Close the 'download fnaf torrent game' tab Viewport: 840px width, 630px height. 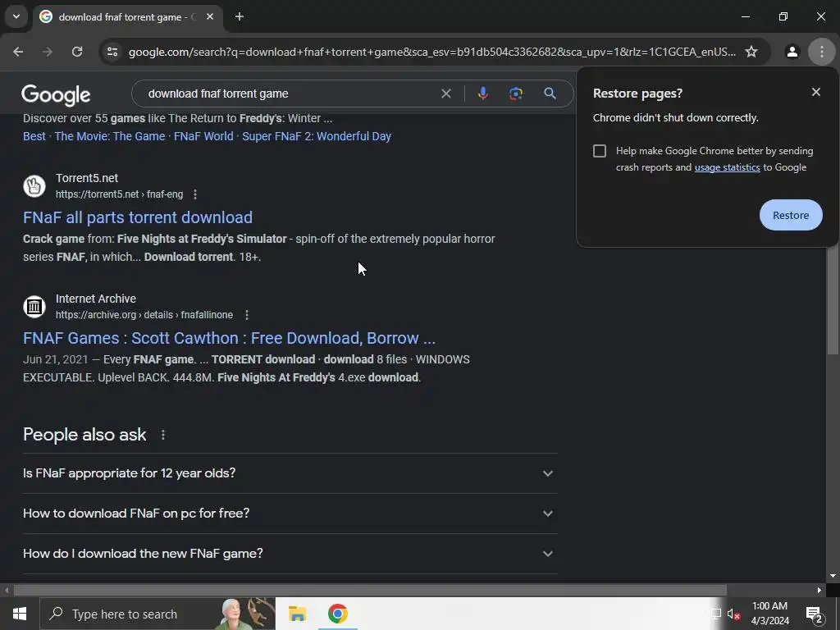pyautogui.click(x=210, y=16)
